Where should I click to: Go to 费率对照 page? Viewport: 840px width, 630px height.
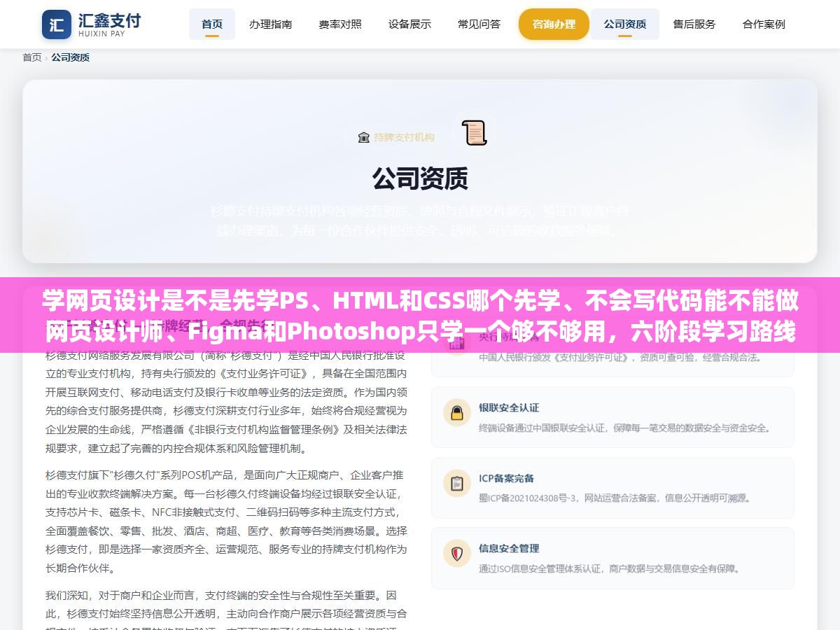[340, 24]
